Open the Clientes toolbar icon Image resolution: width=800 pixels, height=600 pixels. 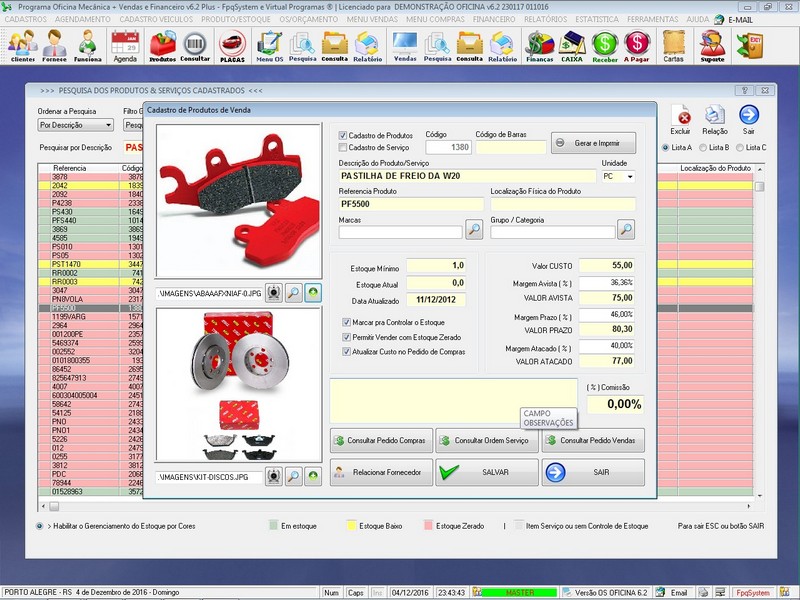[22, 45]
